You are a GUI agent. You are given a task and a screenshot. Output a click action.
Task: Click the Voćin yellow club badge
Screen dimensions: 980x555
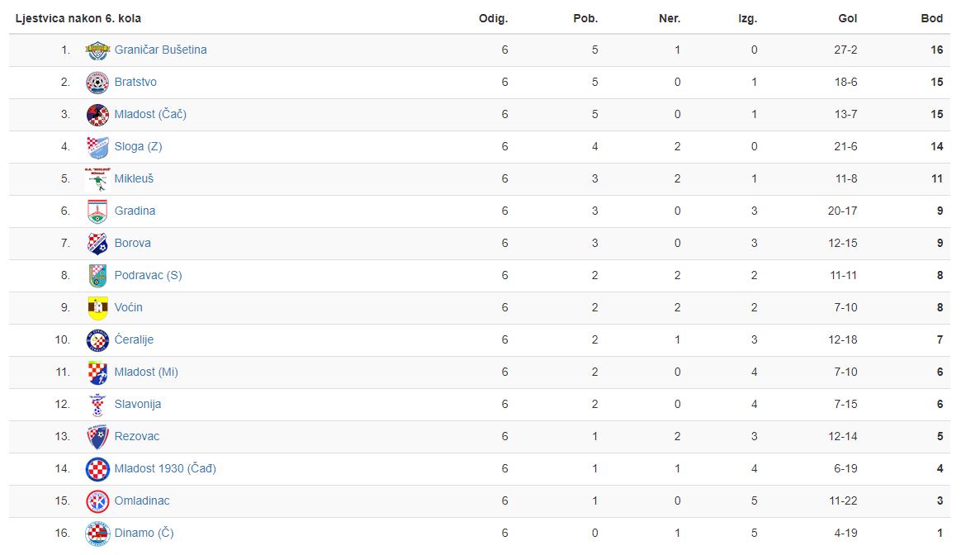(97, 308)
